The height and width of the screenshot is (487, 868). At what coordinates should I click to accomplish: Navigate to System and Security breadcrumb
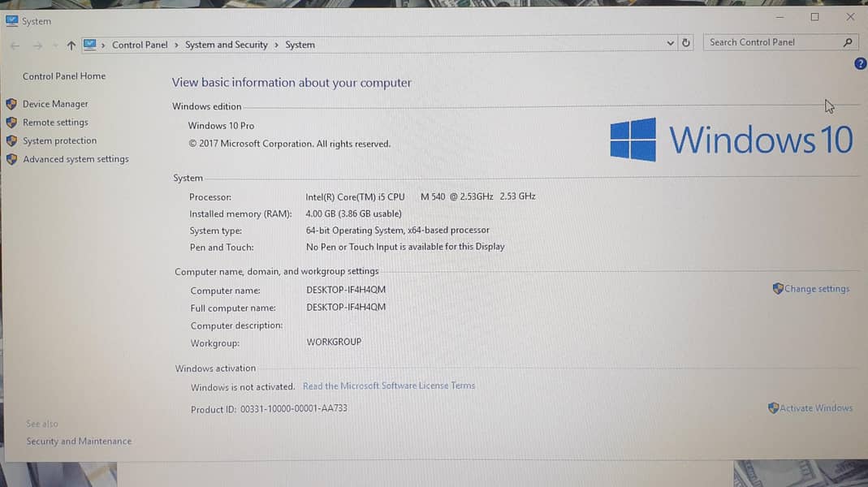(x=227, y=45)
